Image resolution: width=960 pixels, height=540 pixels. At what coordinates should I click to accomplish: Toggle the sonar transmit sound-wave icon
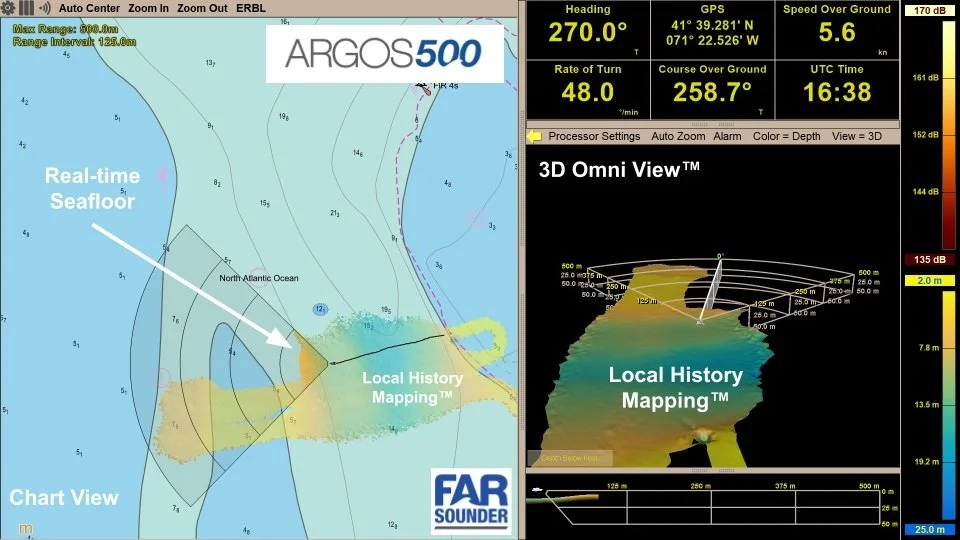coord(45,8)
